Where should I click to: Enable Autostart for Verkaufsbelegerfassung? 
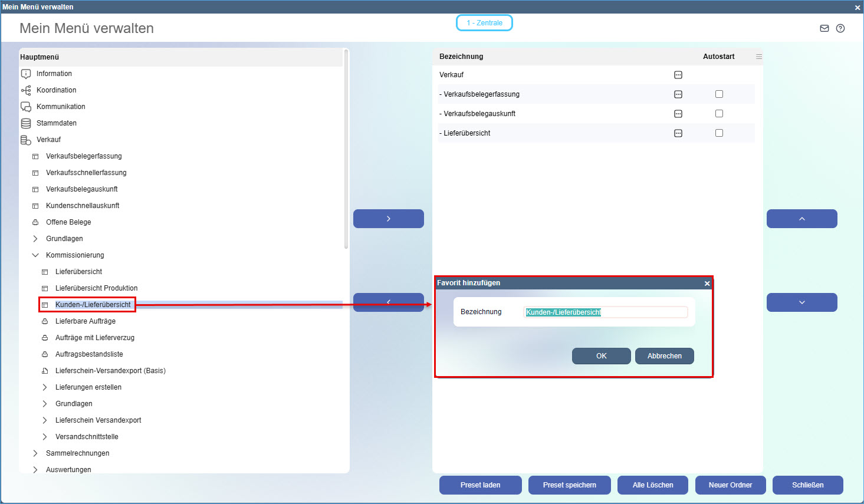(x=719, y=94)
